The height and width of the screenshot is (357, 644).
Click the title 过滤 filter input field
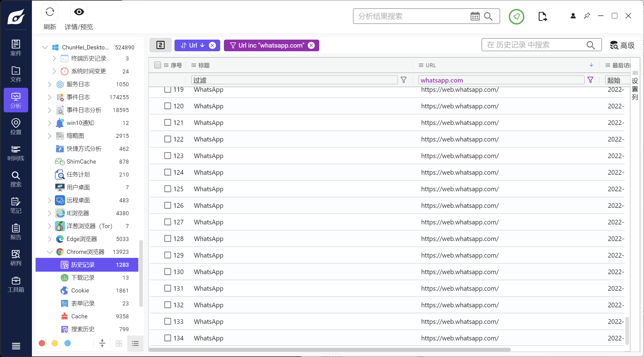[x=294, y=80]
